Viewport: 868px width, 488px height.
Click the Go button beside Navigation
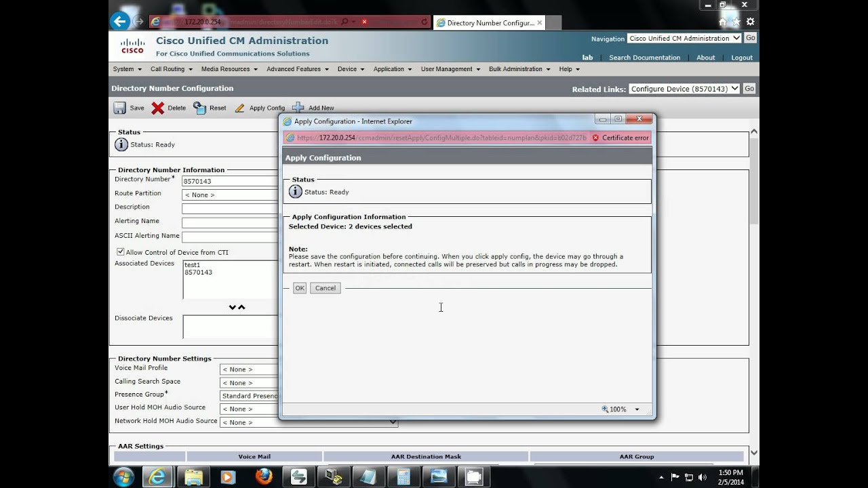click(750, 38)
